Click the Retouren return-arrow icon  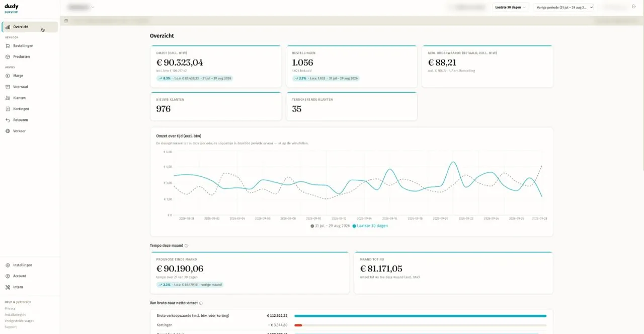point(8,120)
